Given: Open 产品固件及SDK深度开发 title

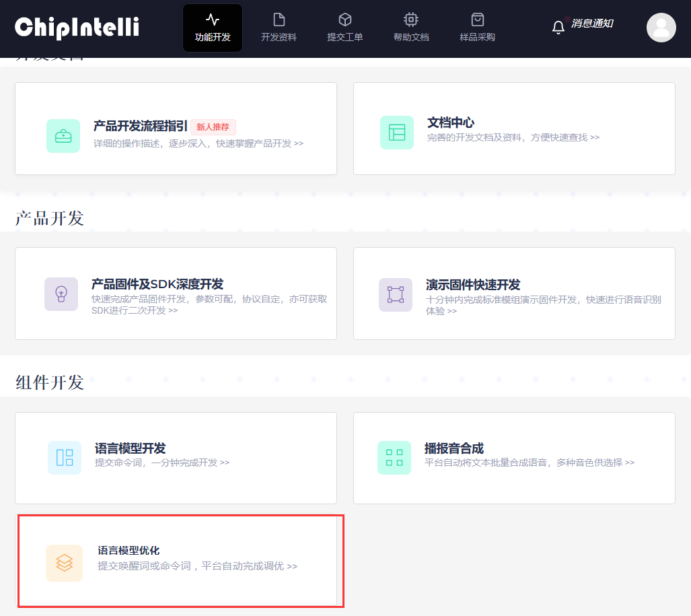Looking at the screenshot, I should click(x=157, y=284).
